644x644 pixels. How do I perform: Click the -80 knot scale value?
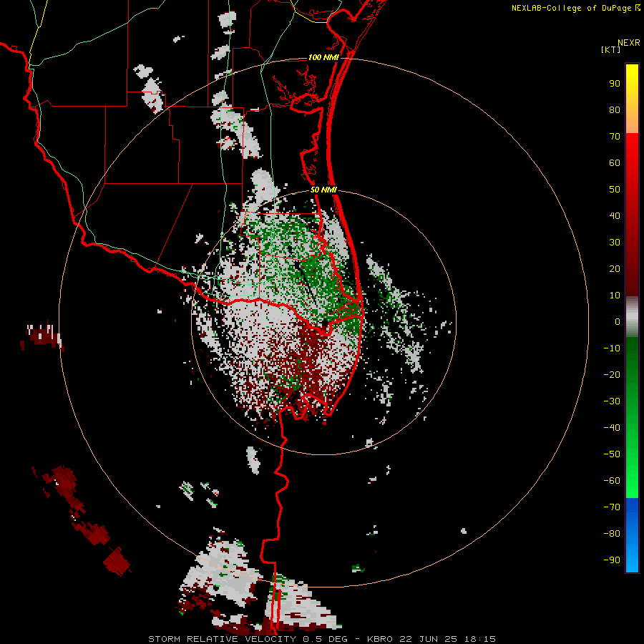612,534
